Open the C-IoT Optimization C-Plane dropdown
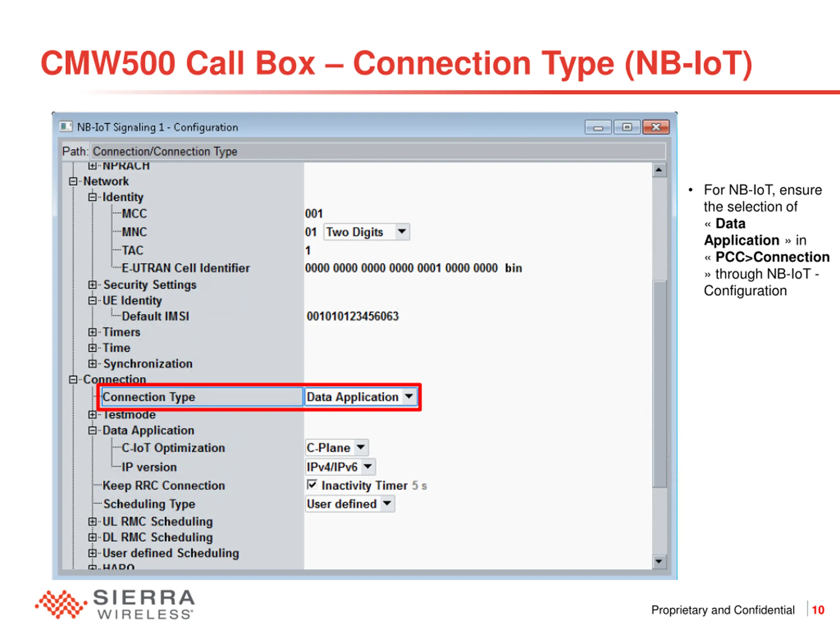The width and height of the screenshot is (840, 630). pos(361,448)
